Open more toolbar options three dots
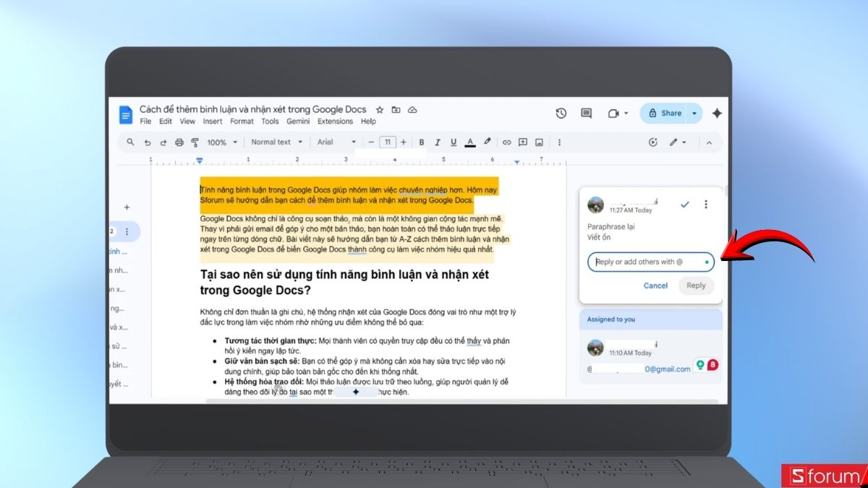868x488 pixels. click(x=559, y=142)
